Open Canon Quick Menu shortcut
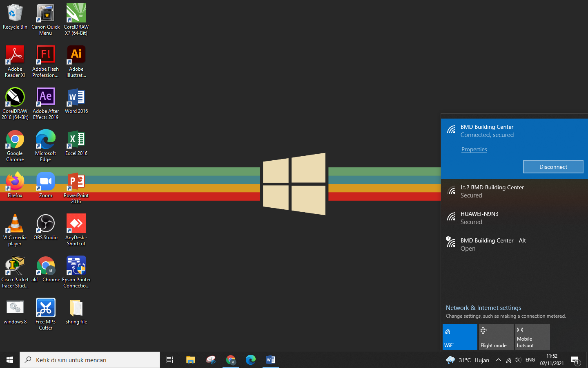Image resolution: width=588 pixels, height=368 pixels. (46, 20)
